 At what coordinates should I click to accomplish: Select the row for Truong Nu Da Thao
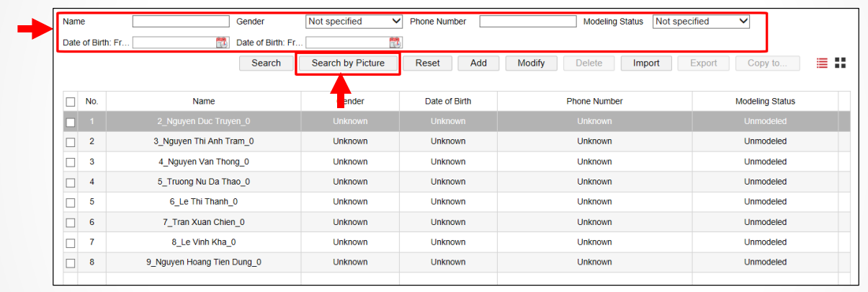pyautogui.click(x=204, y=182)
